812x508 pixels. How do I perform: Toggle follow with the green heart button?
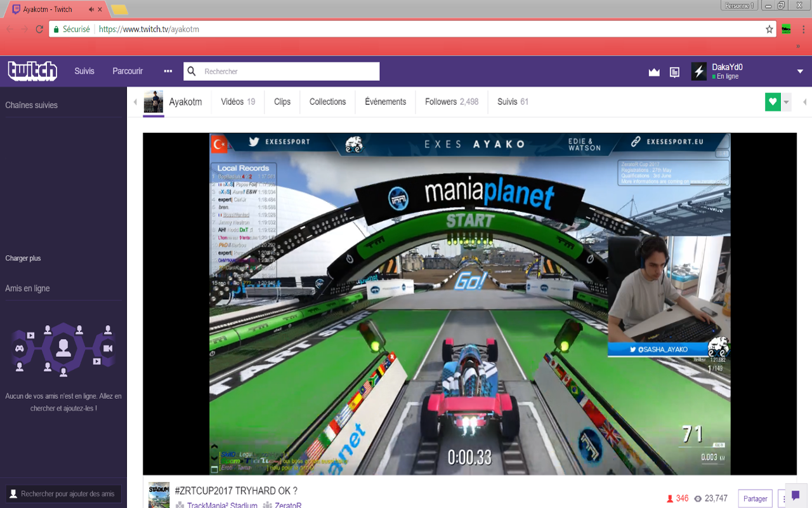[x=772, y=102]
